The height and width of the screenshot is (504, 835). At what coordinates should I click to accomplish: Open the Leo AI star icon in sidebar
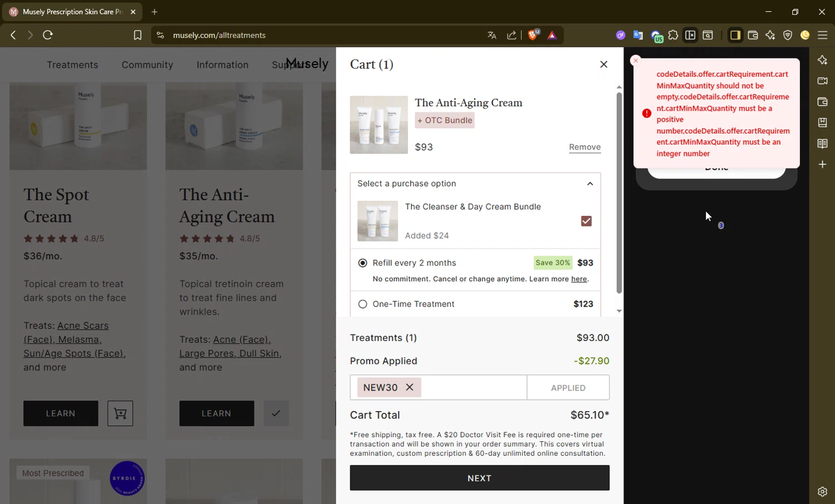(x=822, y=60)
